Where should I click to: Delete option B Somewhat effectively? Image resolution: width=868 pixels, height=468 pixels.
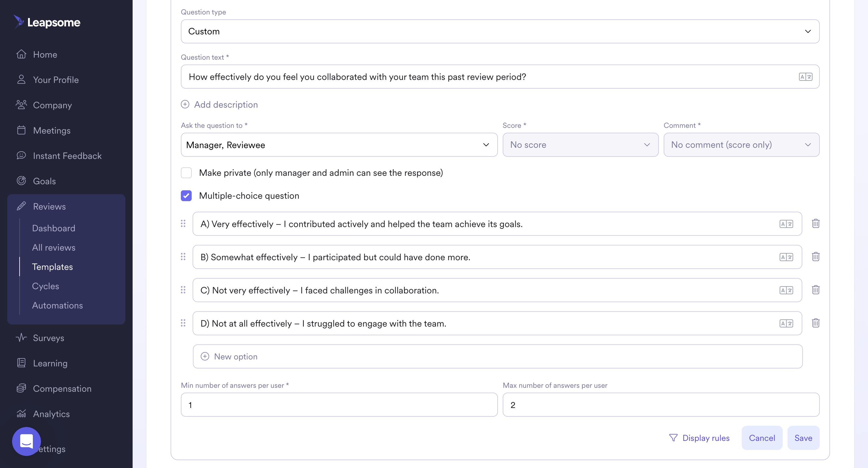tap(816, 256)
